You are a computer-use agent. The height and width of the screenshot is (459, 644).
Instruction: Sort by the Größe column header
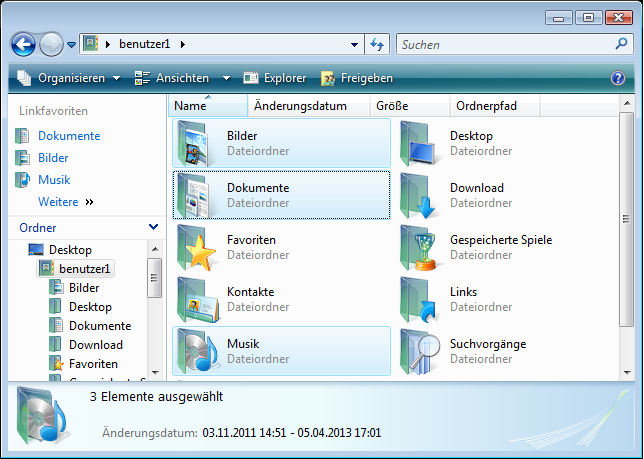coord(410,106)
